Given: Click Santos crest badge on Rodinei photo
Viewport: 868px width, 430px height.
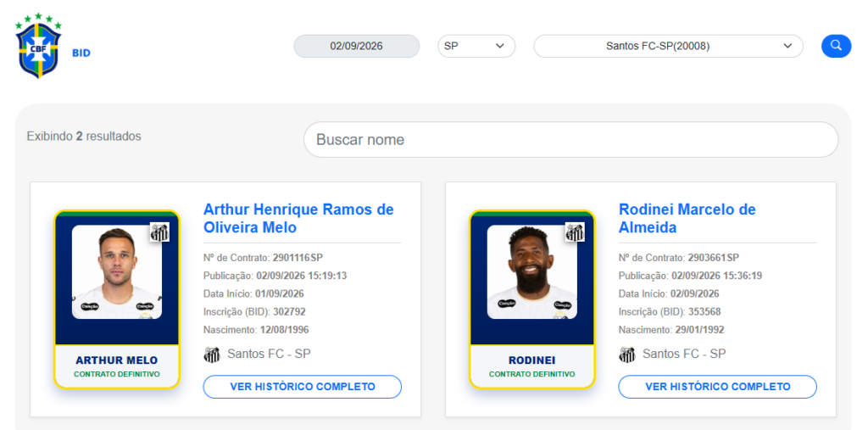Looking at the screenshot, I should [x=575, y=232].
